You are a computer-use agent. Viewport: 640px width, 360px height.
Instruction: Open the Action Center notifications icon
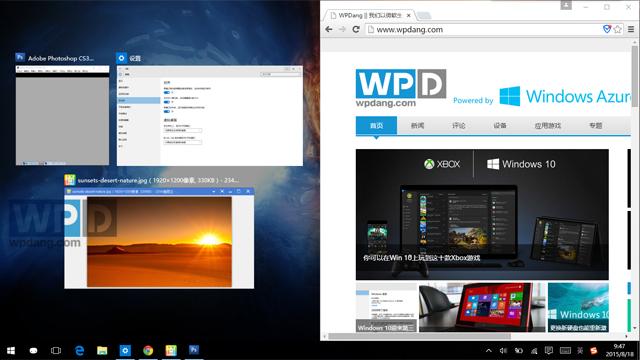click(x=549, y=351)
